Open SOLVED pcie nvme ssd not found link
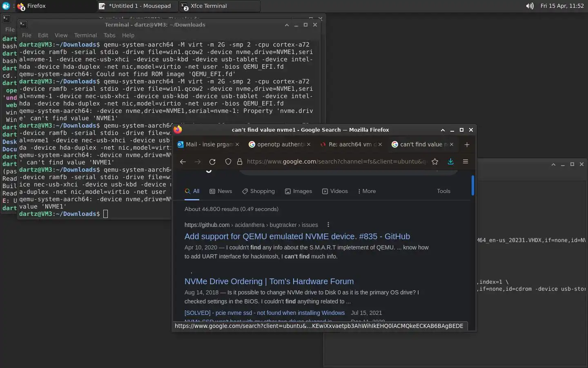 click(265, 313)
